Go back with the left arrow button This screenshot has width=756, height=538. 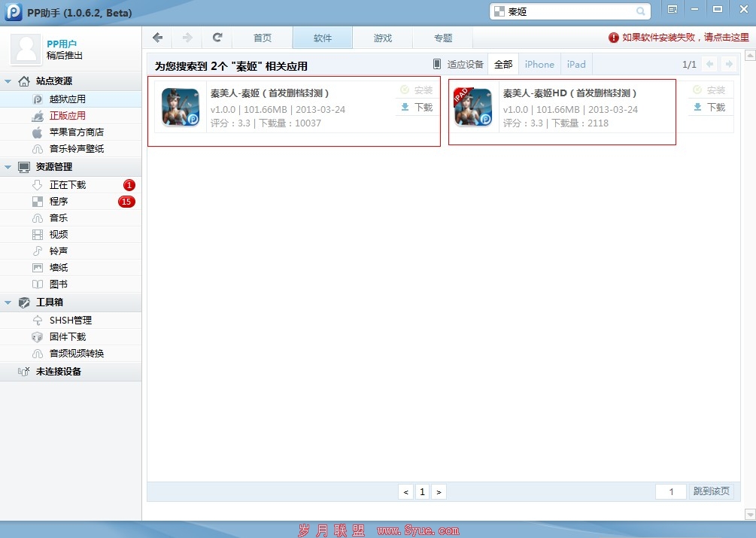pyautogui.click(x=158, y=38)
